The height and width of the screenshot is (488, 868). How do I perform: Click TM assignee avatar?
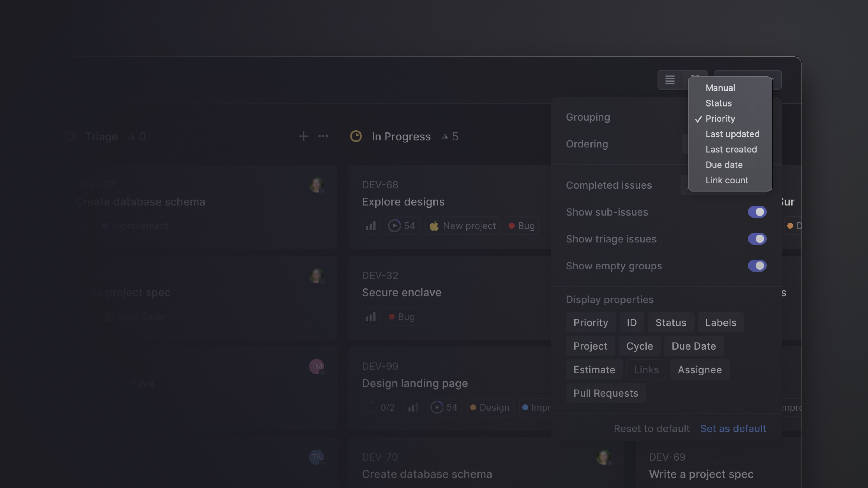coord(316,366)
